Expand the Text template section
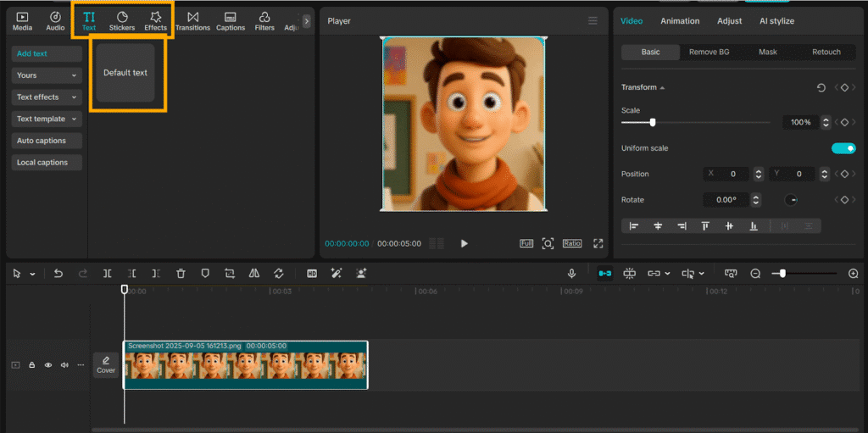 click(47, 119)
